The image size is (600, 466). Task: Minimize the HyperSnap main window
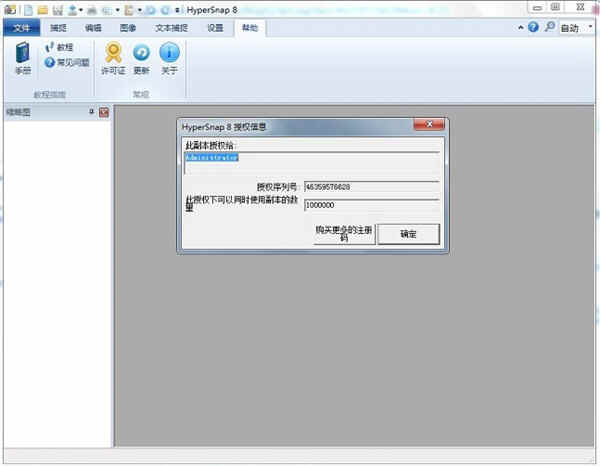(x=537, y=7)
